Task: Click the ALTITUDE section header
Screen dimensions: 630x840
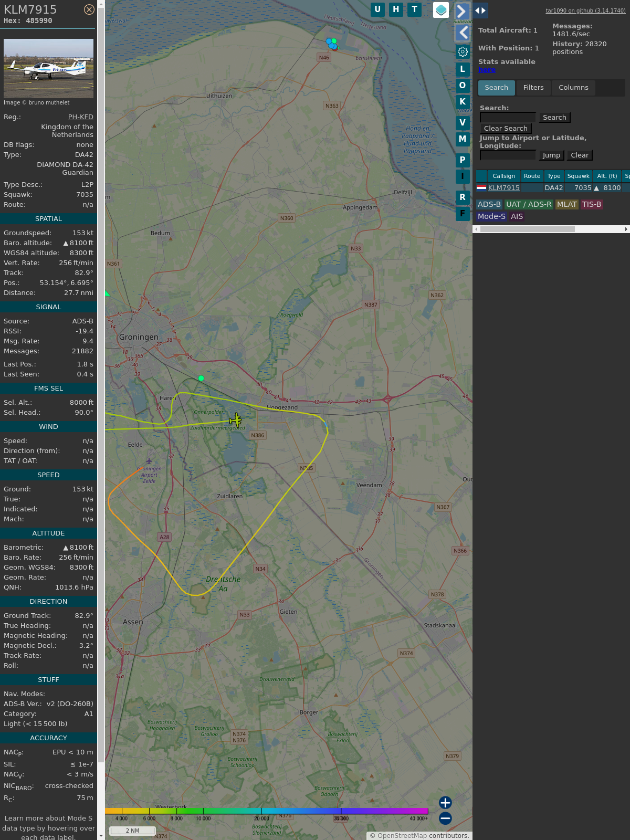Action: (x=48, y=533)
